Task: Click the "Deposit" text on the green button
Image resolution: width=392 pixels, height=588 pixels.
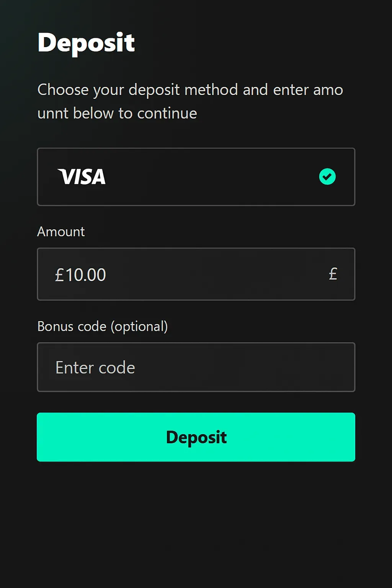Action: pyautogui.click(x=196, y=437)
